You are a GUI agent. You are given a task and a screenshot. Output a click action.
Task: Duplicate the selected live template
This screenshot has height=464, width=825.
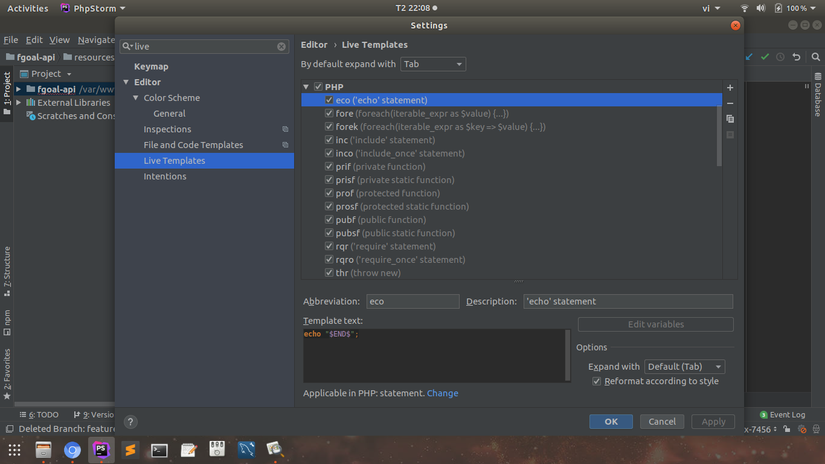pyautogui.click(x=730, y=119)
